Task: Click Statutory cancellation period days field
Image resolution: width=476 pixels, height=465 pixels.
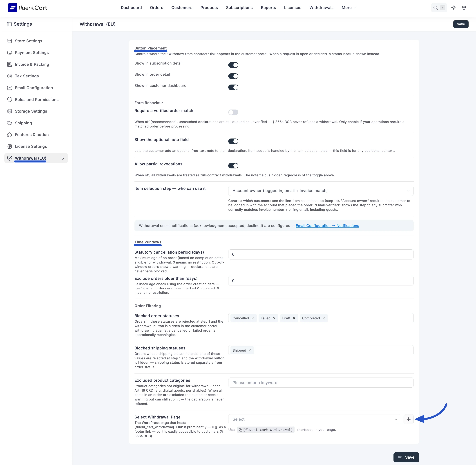Action: point(321,255)
